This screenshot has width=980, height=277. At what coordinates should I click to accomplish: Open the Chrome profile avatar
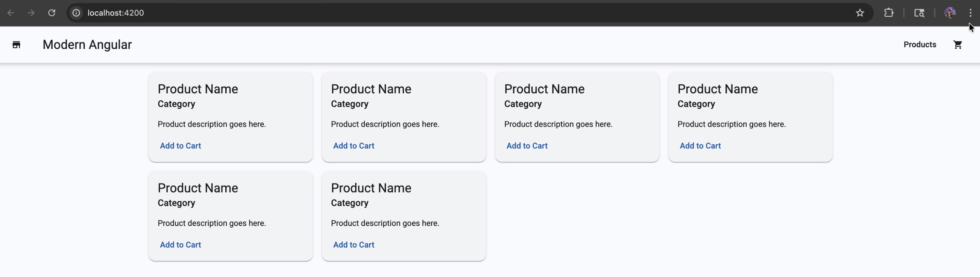click(950, 13)
